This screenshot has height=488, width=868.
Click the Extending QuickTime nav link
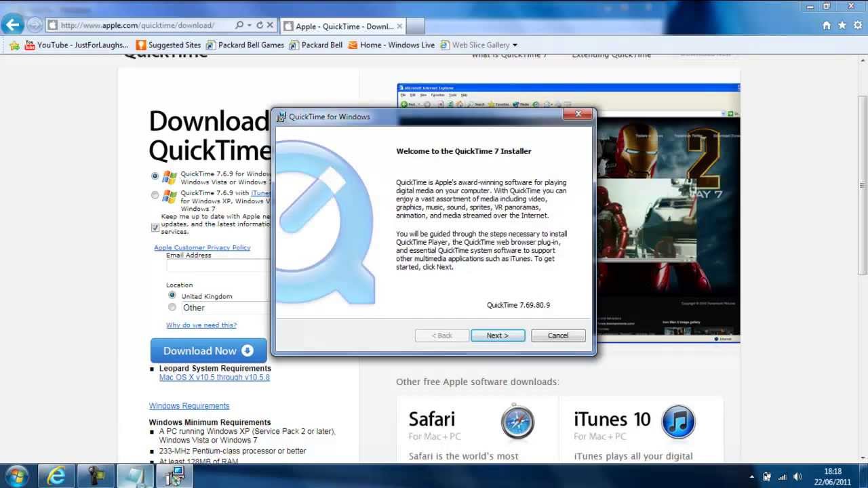[611, 56]
